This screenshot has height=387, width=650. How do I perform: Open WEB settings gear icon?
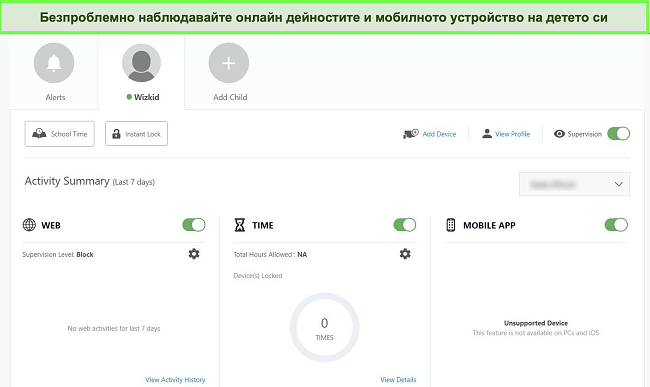pyautogui.click(x=194, y=254)
